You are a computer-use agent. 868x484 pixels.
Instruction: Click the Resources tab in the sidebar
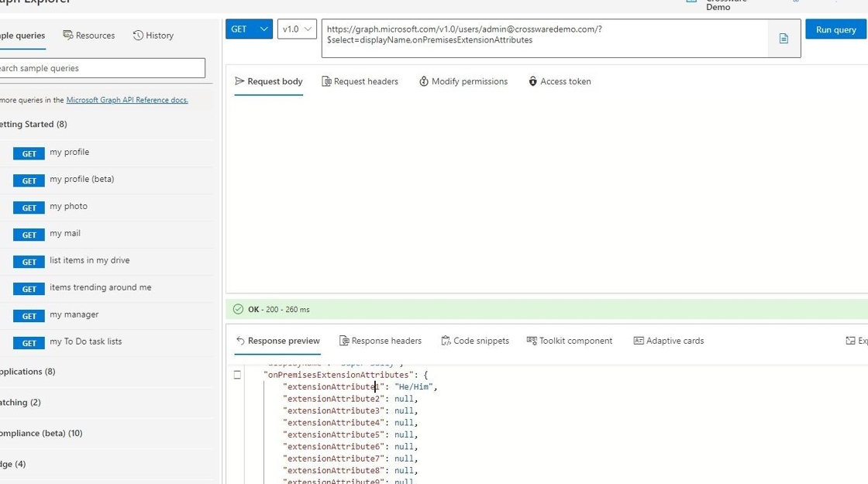pos(88,36)
